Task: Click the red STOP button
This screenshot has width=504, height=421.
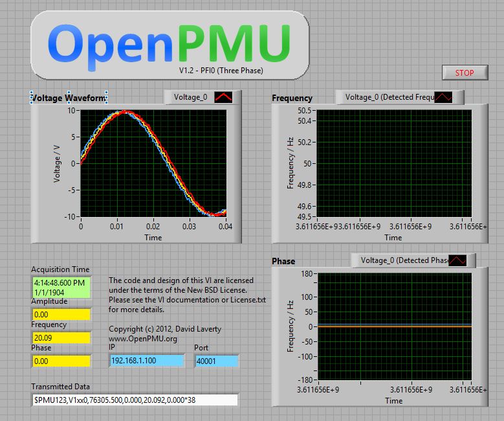Action: click(465, 73)
